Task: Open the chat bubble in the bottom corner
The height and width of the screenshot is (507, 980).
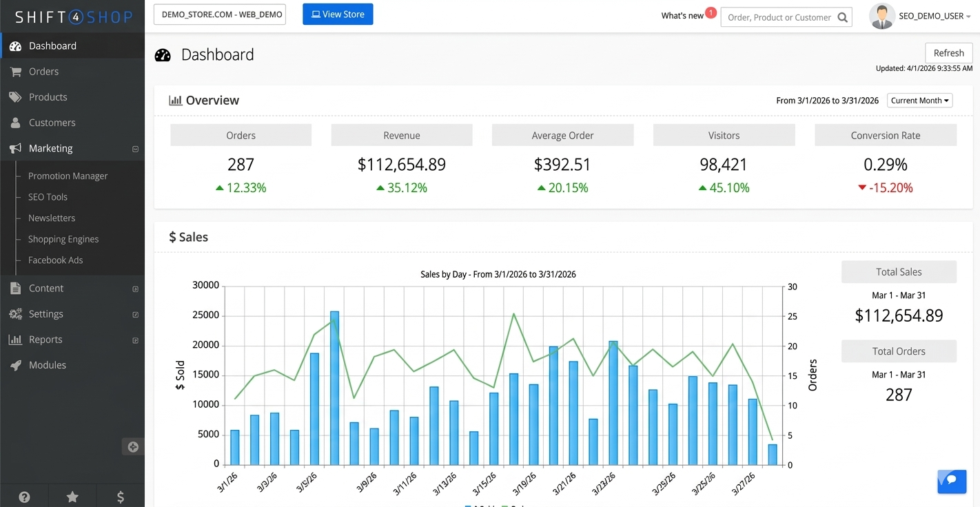Action: coord(952,482)
